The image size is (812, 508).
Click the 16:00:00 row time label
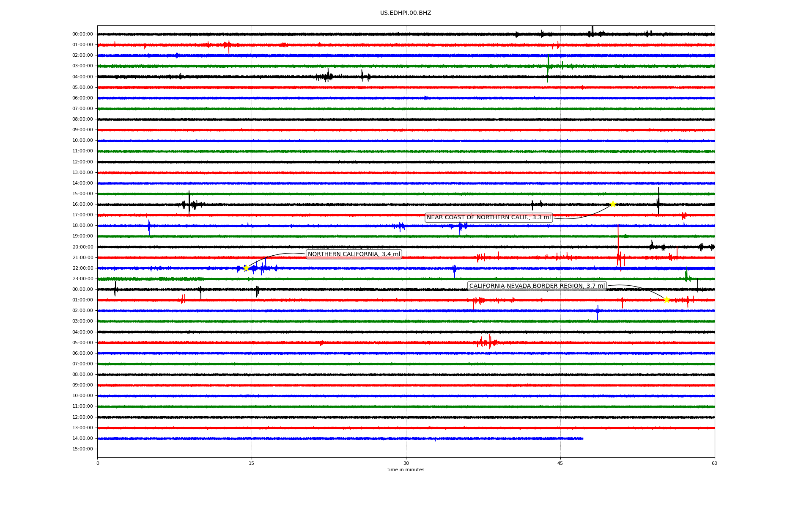pyautogui.click(x=82, y=204)
